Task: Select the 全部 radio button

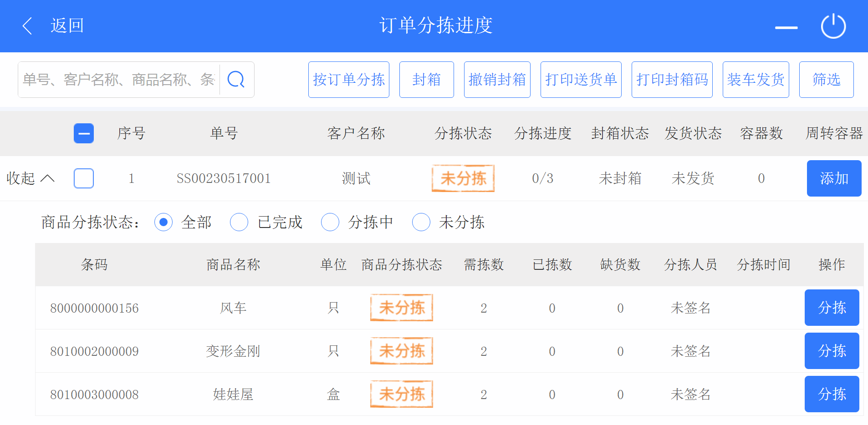Action: click(163, 222)
